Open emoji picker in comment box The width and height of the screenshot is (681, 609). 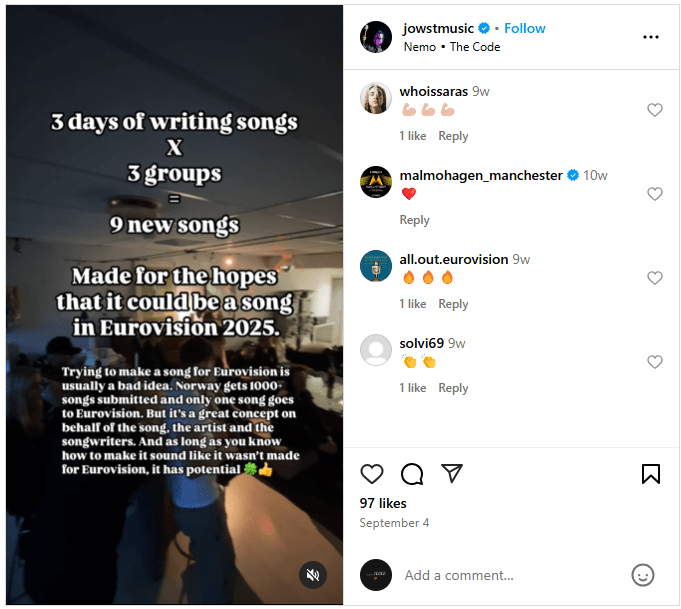point(642,575)
